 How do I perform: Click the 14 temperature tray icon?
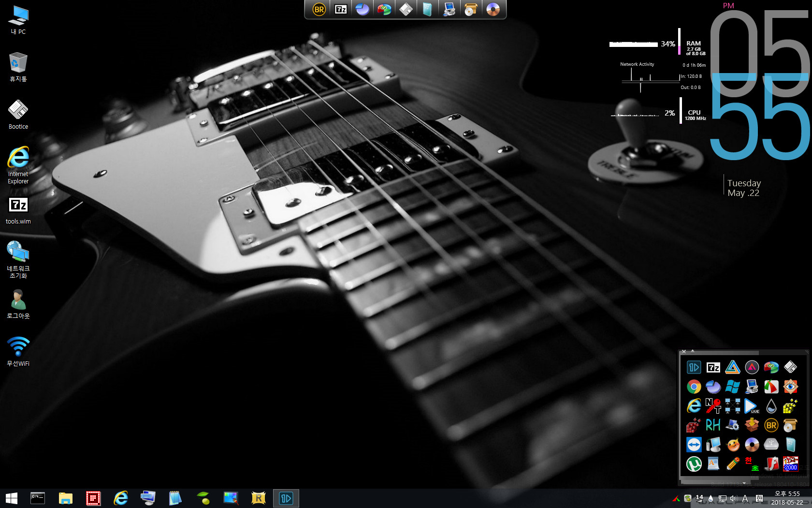coord(699,498)
